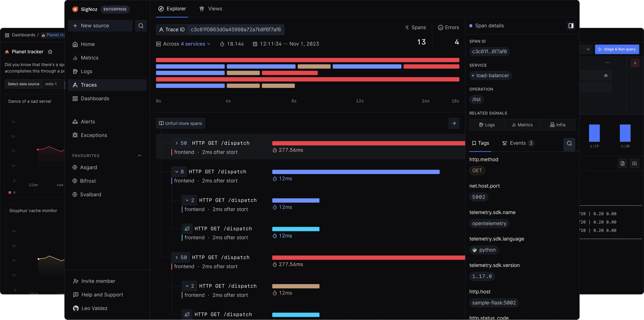This screenshot has width=644, height=320.
Task: Switch to the Events tab
Action: (x=518, y=143)
